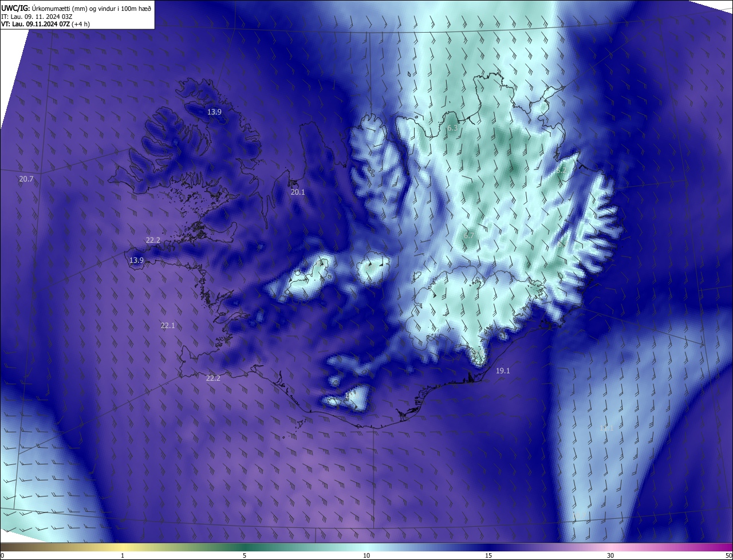Click the 30 tick on the color scale

tap(610, 555)
